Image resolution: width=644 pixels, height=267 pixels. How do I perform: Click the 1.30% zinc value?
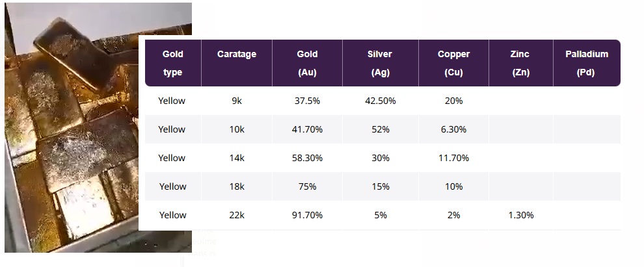520,215
